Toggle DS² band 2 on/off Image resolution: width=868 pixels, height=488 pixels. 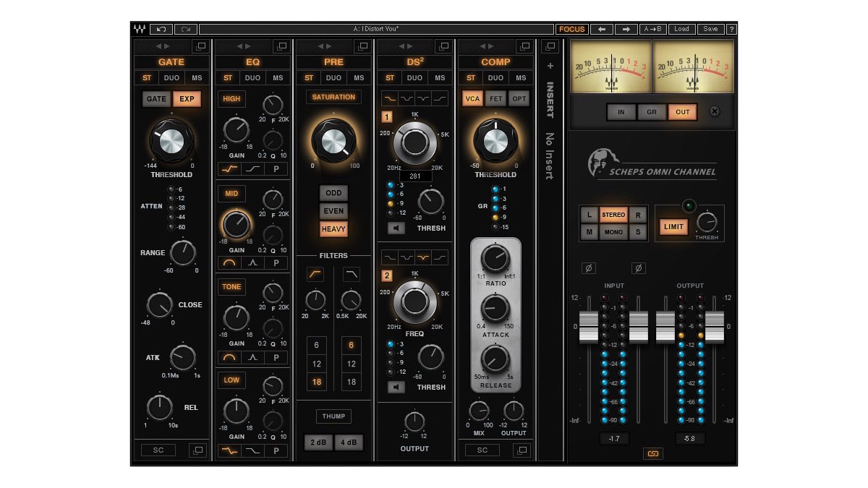pyautogui.click(x=387, y=275)
